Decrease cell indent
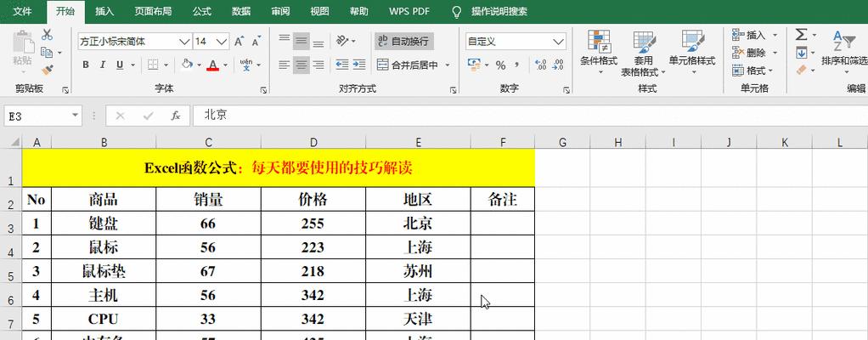 (342, 65)
